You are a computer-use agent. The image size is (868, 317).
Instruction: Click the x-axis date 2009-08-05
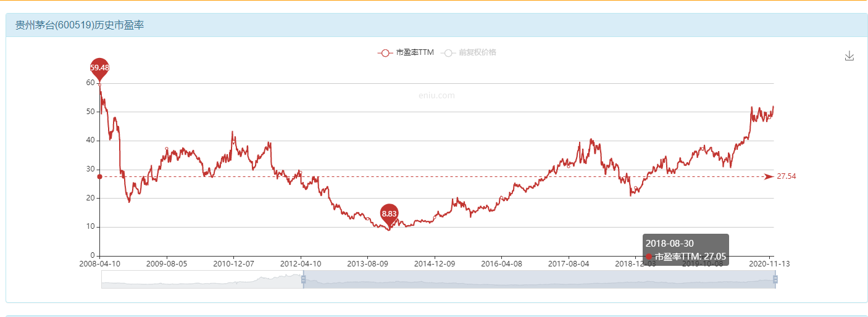166,263
